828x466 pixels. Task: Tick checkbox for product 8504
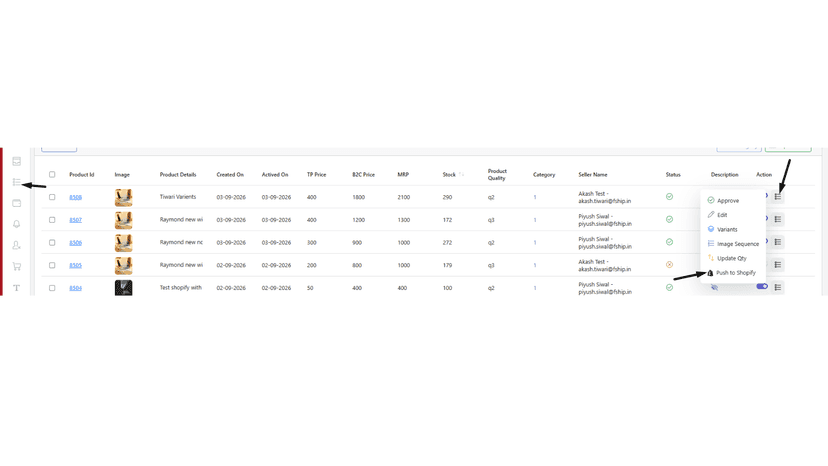tap(52, 288)
